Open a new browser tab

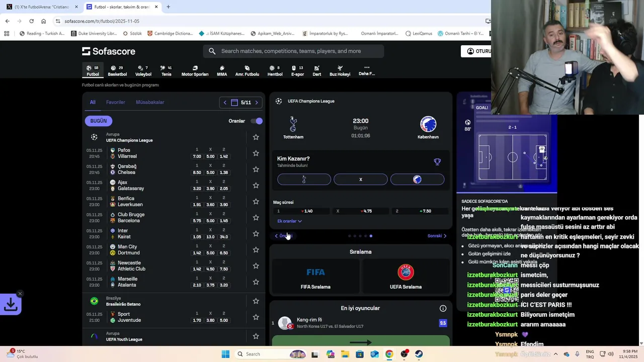click(x=168, y=7)
